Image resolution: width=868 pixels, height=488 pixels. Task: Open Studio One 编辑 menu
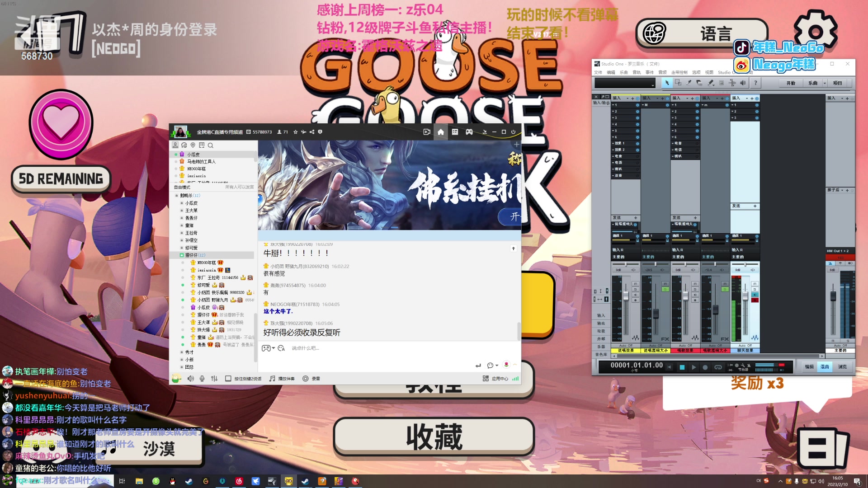(611, 72)
